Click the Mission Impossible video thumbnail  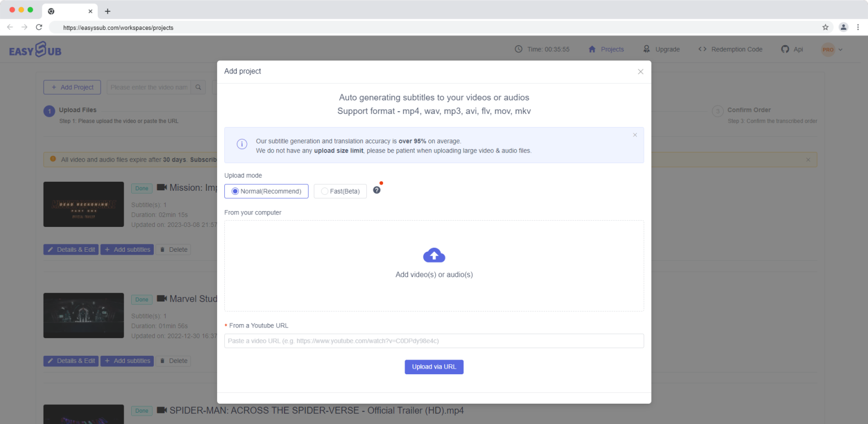[x=83, y=204]
